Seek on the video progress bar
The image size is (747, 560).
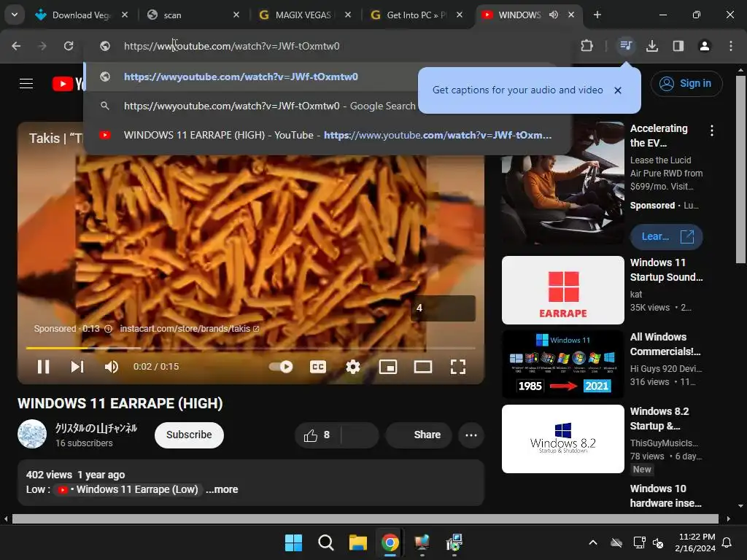click(251, 348)
